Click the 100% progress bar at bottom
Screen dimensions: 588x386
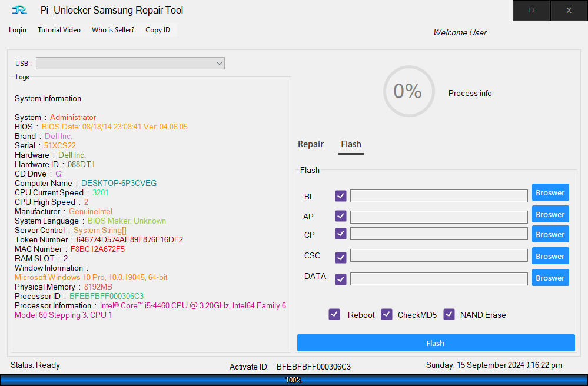[x=294, y=380]
